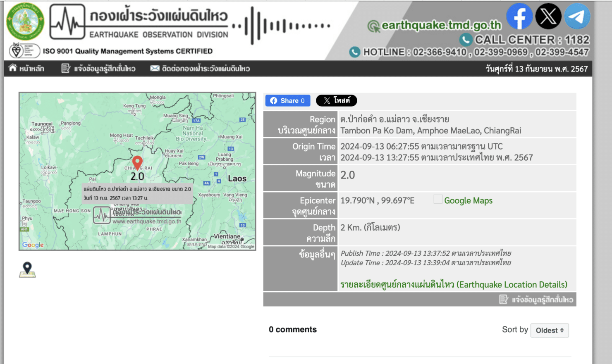
Task: Click the Google logo on the map
Action: click(x=33, y=245)
